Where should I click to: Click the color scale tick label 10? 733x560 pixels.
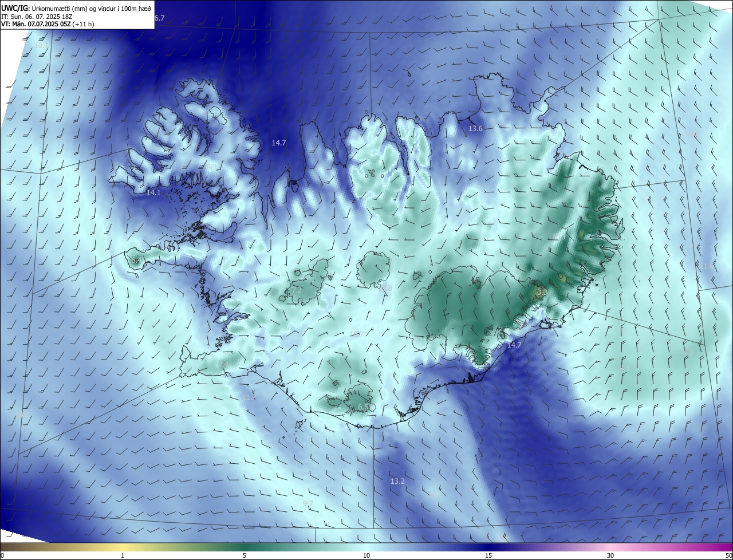tap(366, 555)
